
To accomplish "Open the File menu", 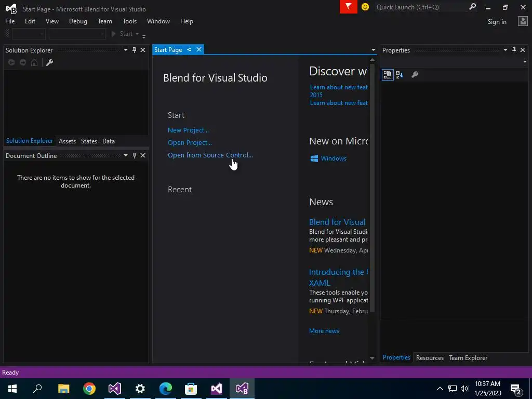I will coord(10,21).
